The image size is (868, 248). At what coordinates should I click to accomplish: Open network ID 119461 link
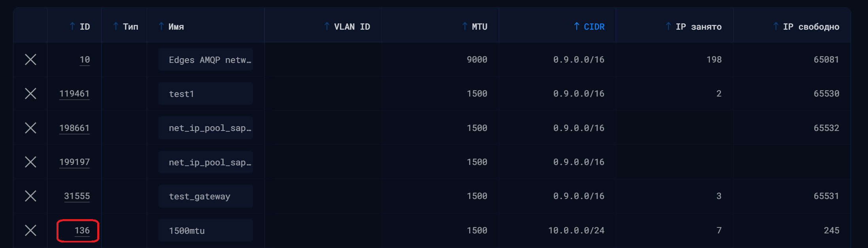pos(74,94)
